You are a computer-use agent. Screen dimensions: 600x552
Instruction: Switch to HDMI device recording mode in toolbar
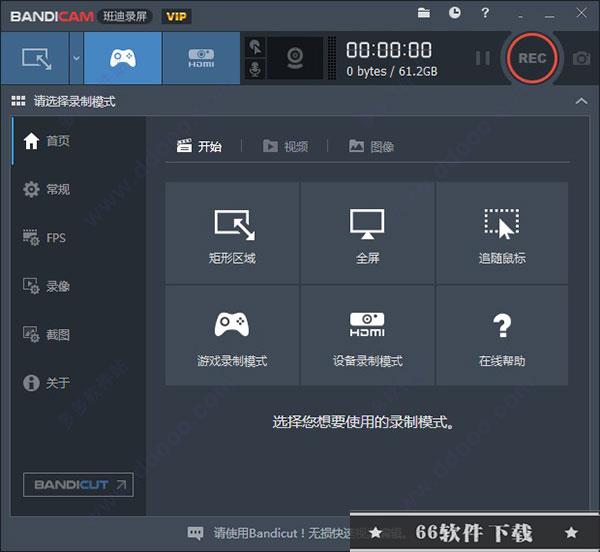click(x=201, y=58)
